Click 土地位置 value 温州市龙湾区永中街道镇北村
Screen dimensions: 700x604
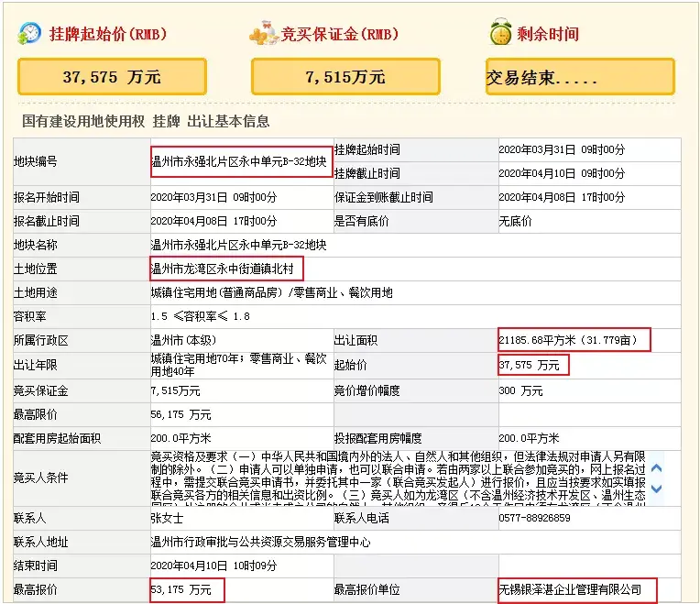[x=223, y=269]
